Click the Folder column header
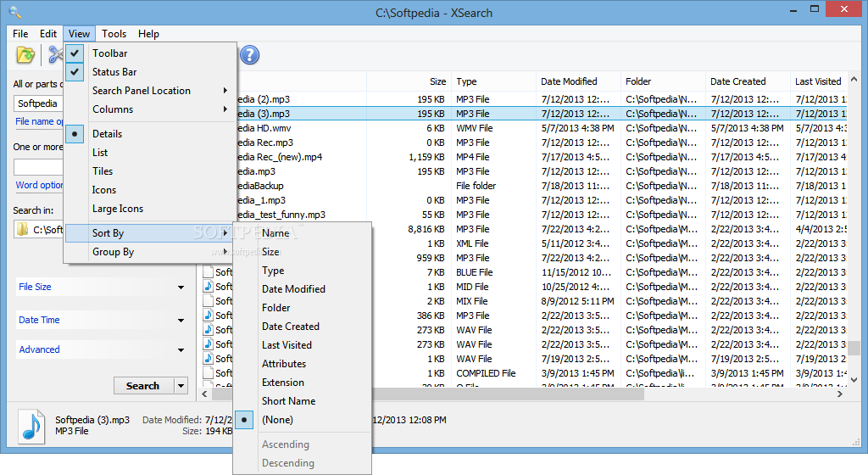 pyautogui.click(x=663, y=81)
